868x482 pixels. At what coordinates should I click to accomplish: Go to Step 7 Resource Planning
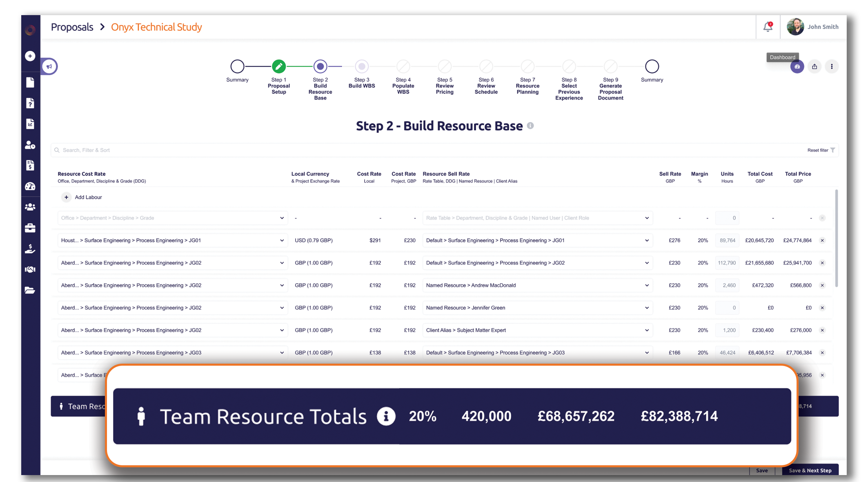coord(527,66)
